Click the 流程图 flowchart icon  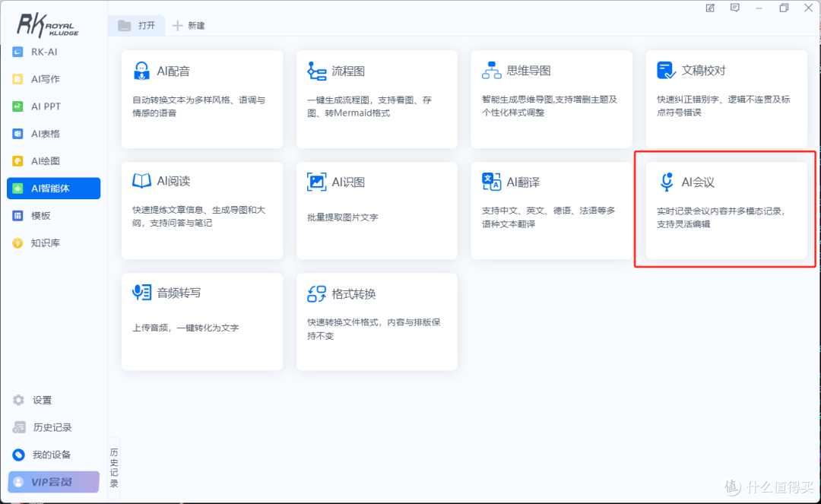(316, 71)
